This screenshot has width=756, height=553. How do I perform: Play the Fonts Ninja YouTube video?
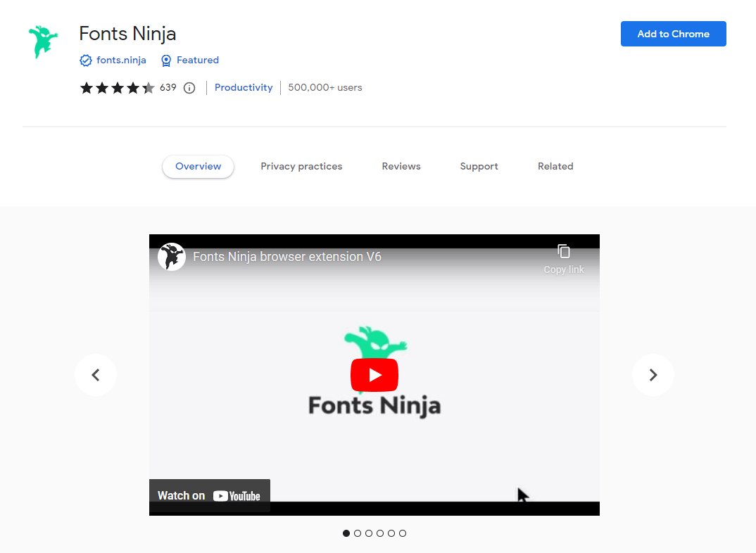[x=374, y=375]
